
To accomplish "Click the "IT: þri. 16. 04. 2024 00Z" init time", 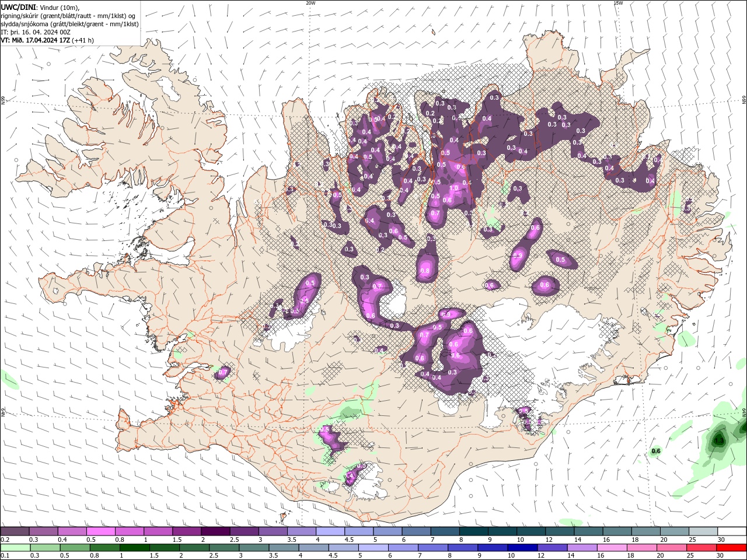I will click(36, 32).
